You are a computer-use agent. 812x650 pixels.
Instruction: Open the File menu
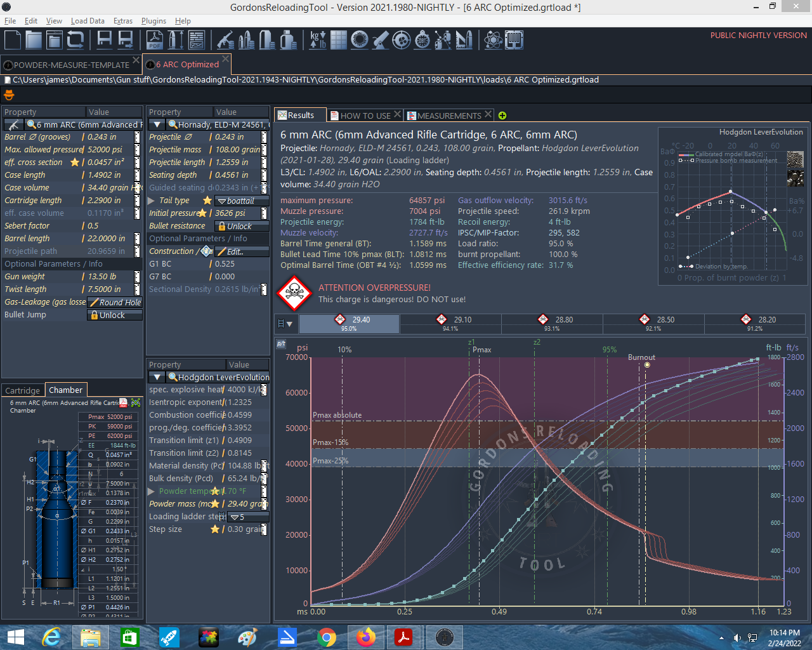(10, 21)
